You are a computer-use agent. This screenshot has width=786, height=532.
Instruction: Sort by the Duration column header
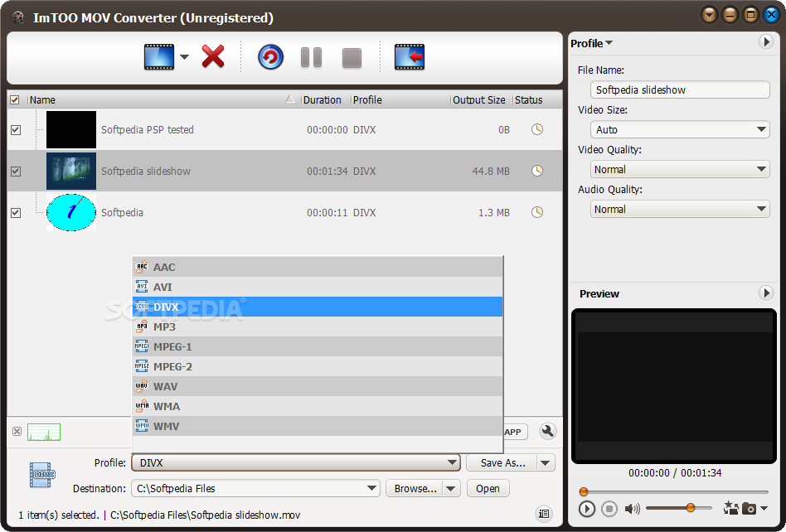pos(325,99)
